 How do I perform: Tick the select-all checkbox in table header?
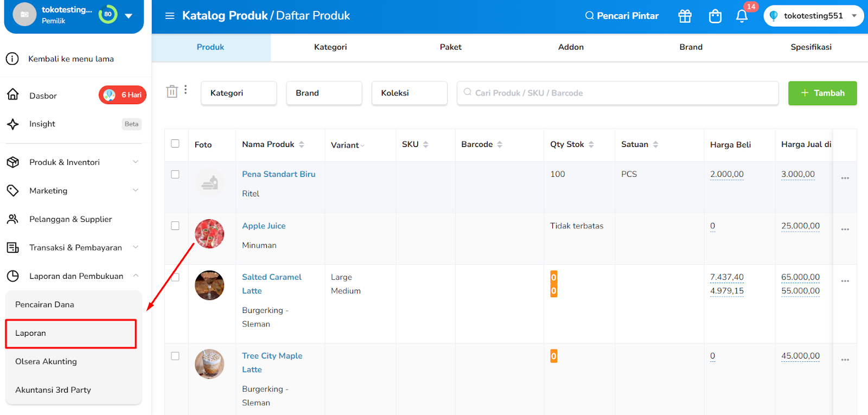tap(175, 144)
